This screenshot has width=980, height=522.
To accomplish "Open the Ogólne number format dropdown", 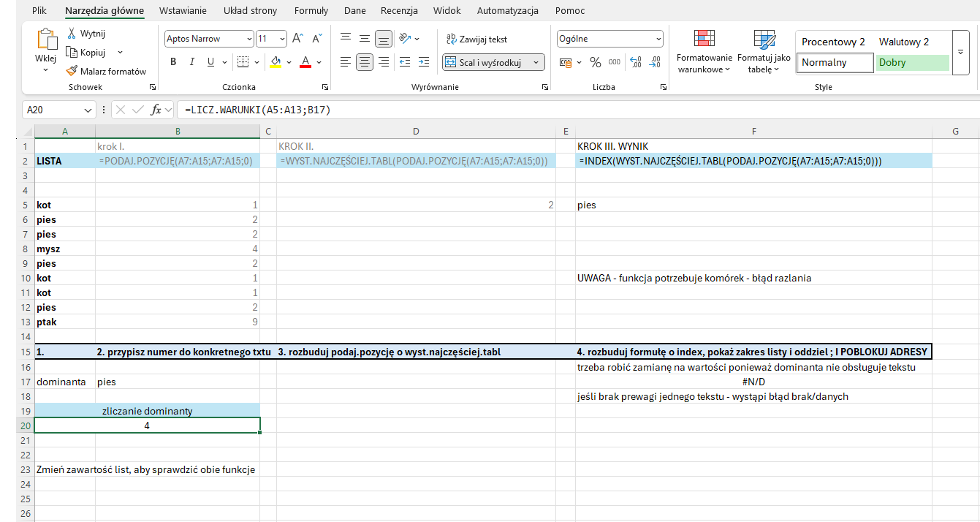I will (658, 39).
